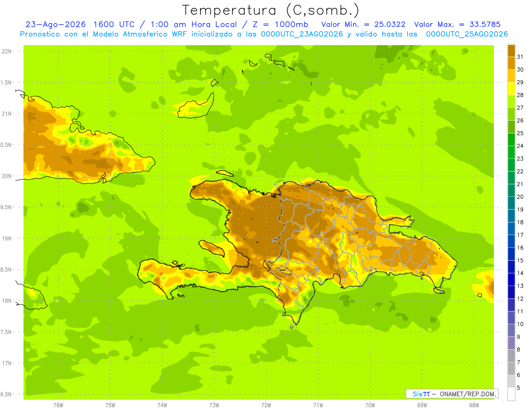Select the 28–29 yellow legend swatch
The image size is (532, 411).
[x=511, y=89]
